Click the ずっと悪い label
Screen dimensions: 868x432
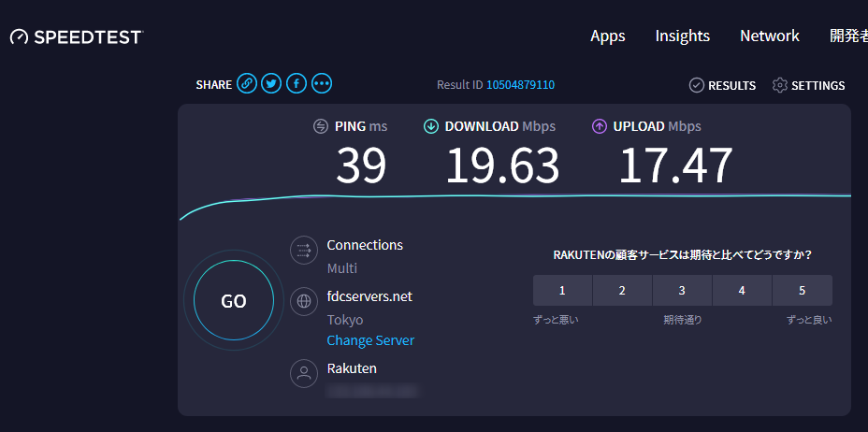coord(556,320)
